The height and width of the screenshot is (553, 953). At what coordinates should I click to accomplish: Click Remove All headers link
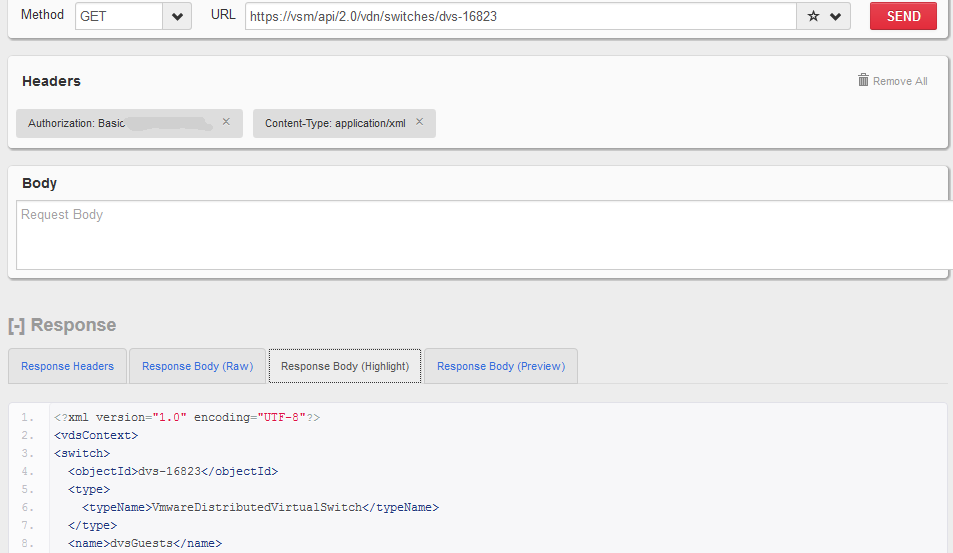900,81
